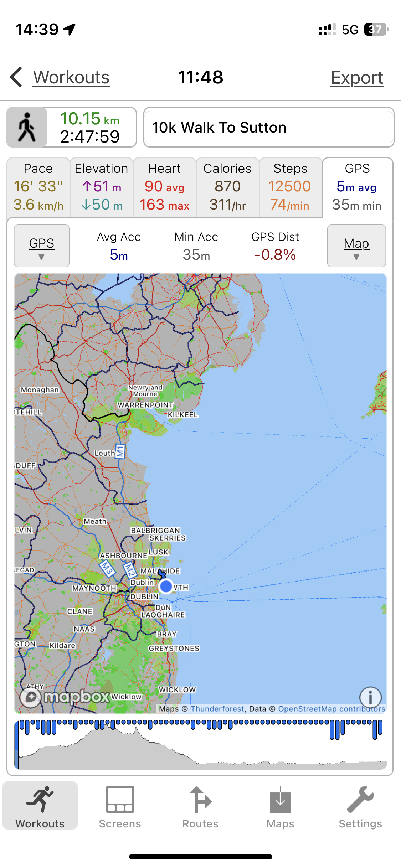Expand the Map type dropdown
The width and height of the screenshot is (401, 868).
pyautogui.click(x=356, y=246)
